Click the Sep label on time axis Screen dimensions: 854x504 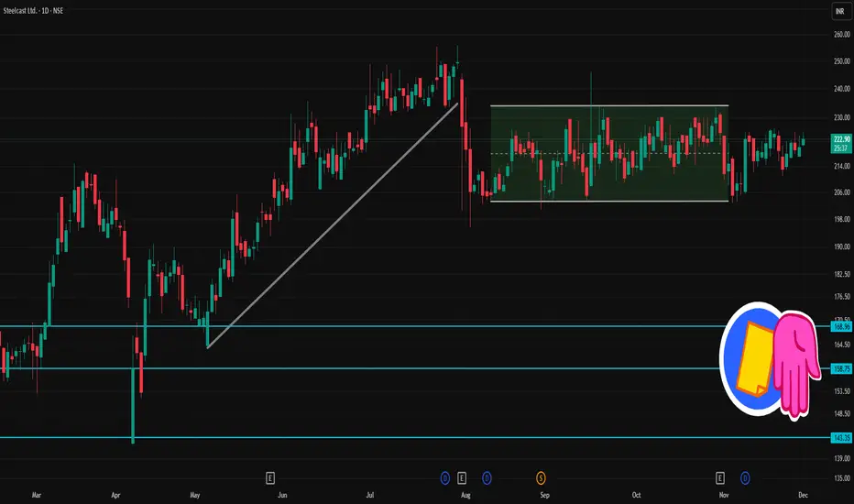[x=544, y=495]
